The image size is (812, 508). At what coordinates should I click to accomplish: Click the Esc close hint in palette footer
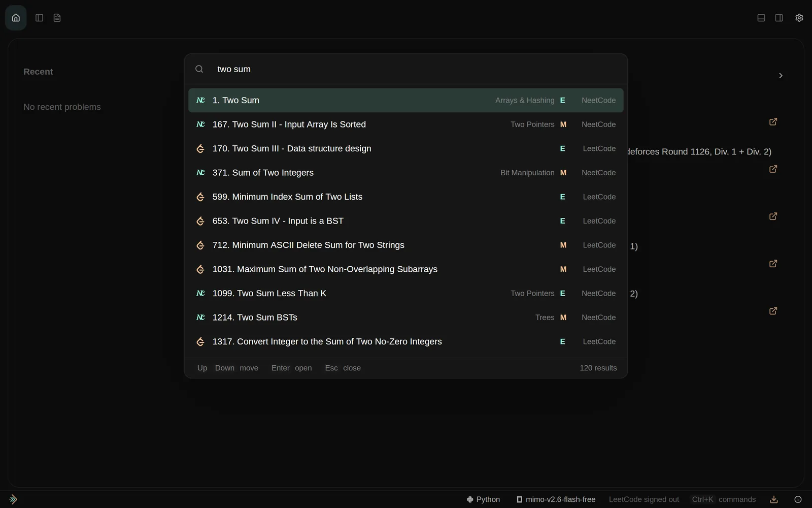(x=343, y=368)
